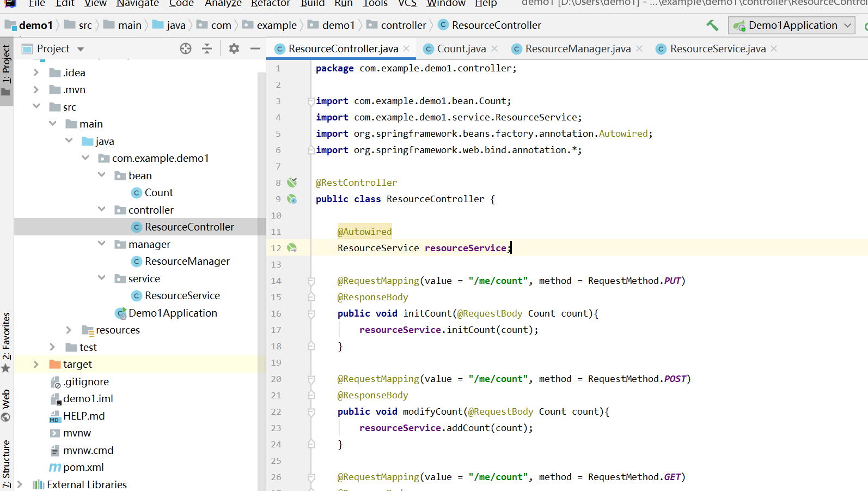Click ResourceController breadcrumb in navigation bar

[490, 25]
